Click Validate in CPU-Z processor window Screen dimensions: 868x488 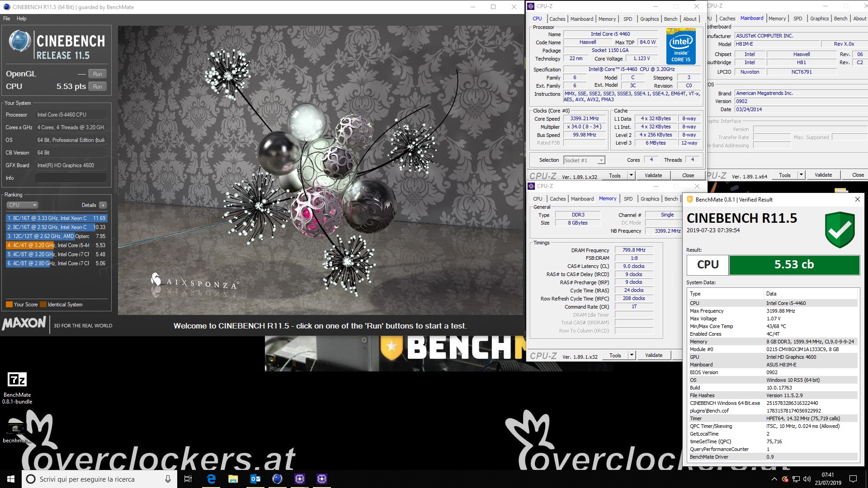pyautogui.click(x=653, y=175)
